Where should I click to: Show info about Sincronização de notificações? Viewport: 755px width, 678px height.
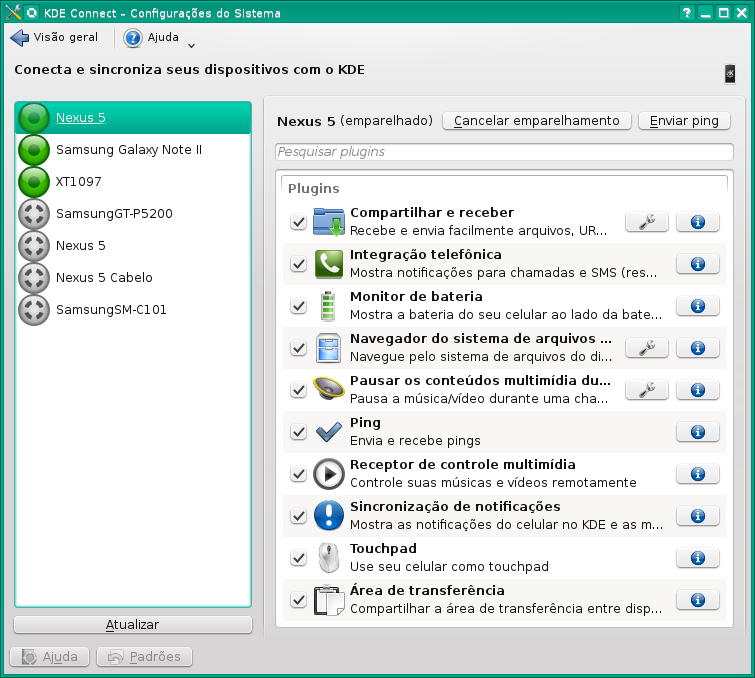tap(698, 516)
